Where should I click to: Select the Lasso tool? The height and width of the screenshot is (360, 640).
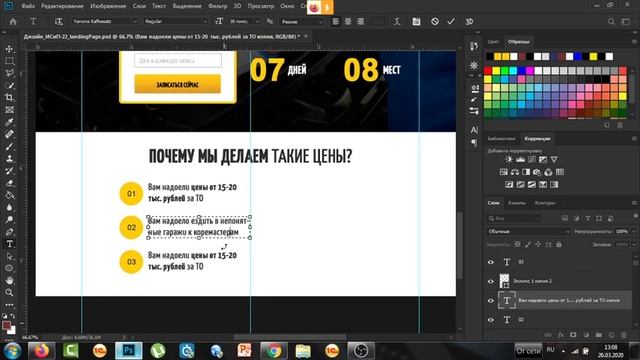9,73
